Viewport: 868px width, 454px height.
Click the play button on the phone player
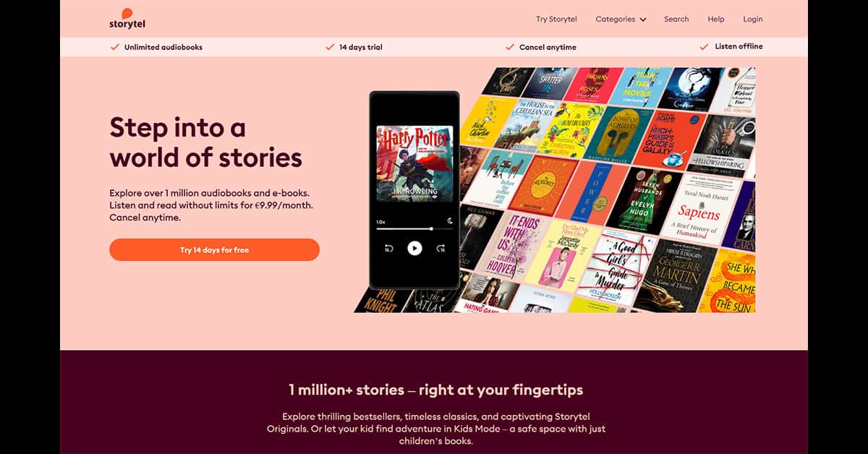click(x=414, y=249)
